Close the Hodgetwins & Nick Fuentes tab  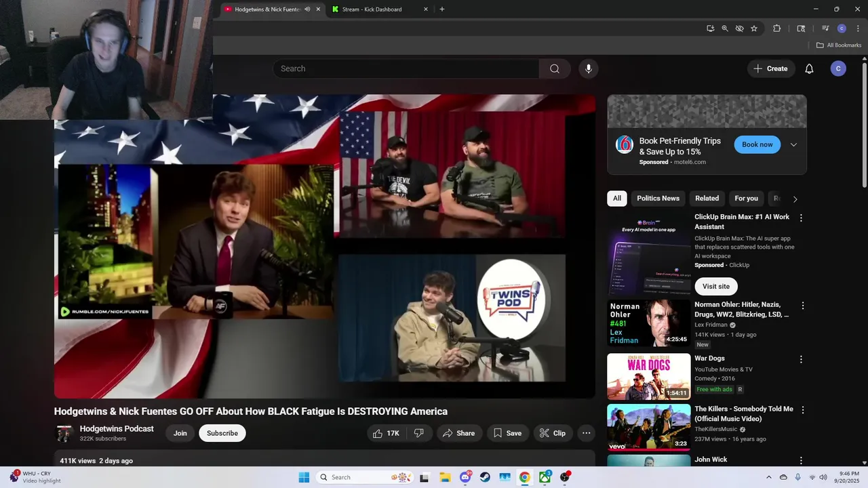tap(318, 9)
